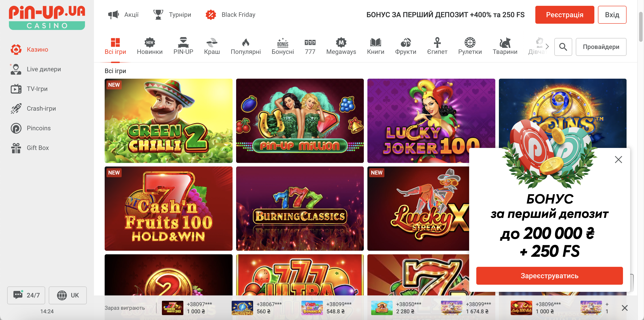Open Live дилери in sidebar
The image size is (644, 320).
[44, 69]
